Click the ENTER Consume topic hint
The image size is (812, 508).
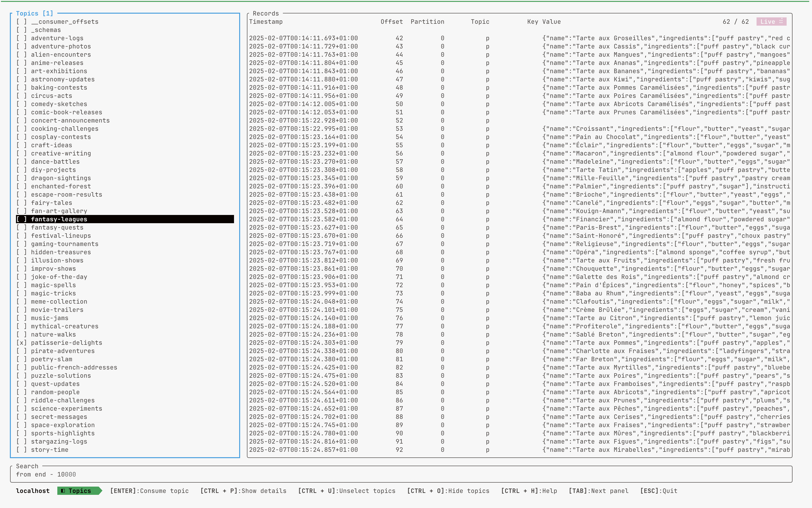(150, 491)
